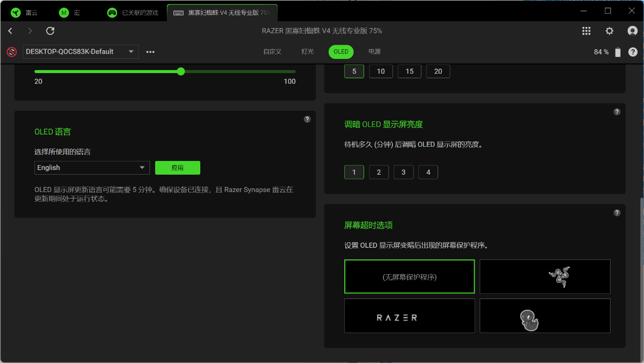The height and width of the screenshot is (363, 644).
Task: Click the help icon beside battery indicator
Action: point(633,52)
